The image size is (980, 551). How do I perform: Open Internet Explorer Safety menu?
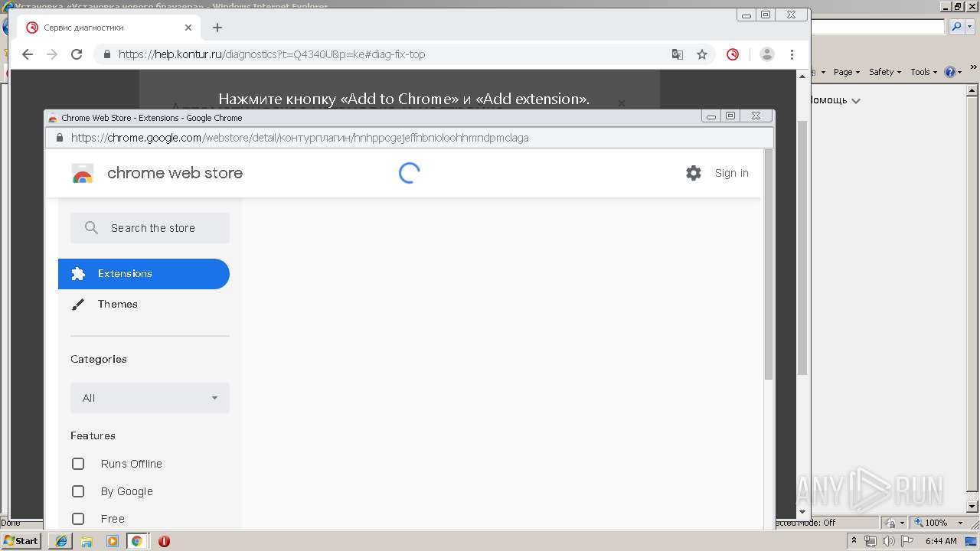tap(884, 72)
